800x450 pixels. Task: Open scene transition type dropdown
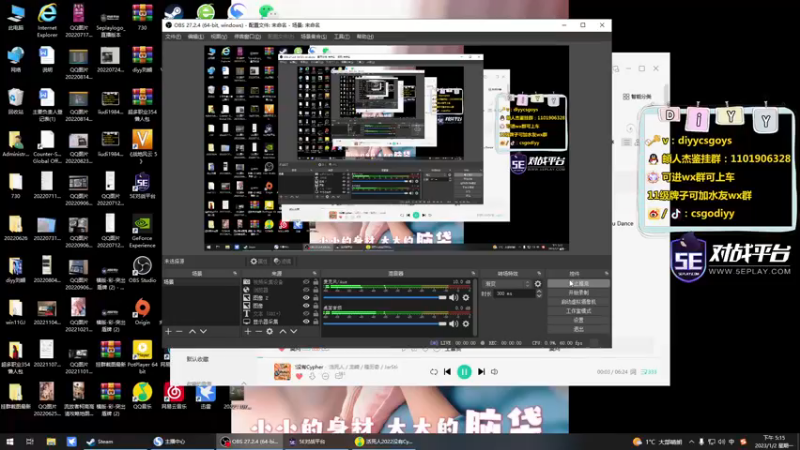pyautogui.click(x=507, y=284)
